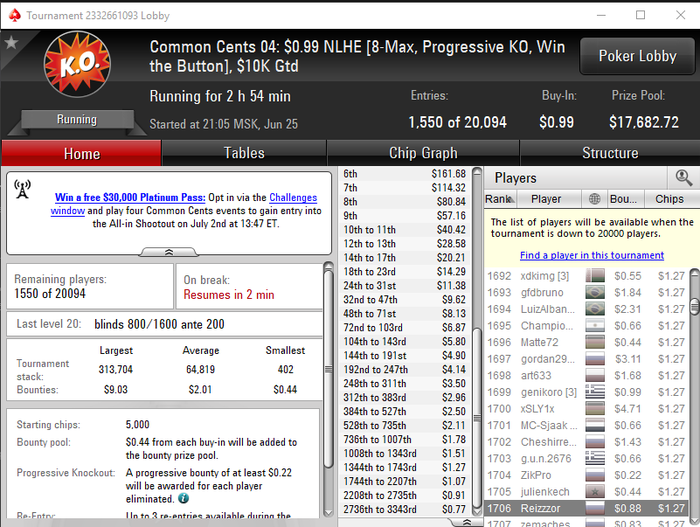
Task: Click genikoro Greece flag
Action: (595, 392)
